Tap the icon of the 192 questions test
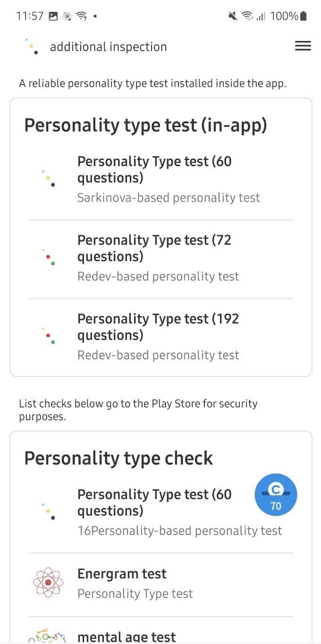The width and height of the screenshot is (321, 644). pos(48,336)
